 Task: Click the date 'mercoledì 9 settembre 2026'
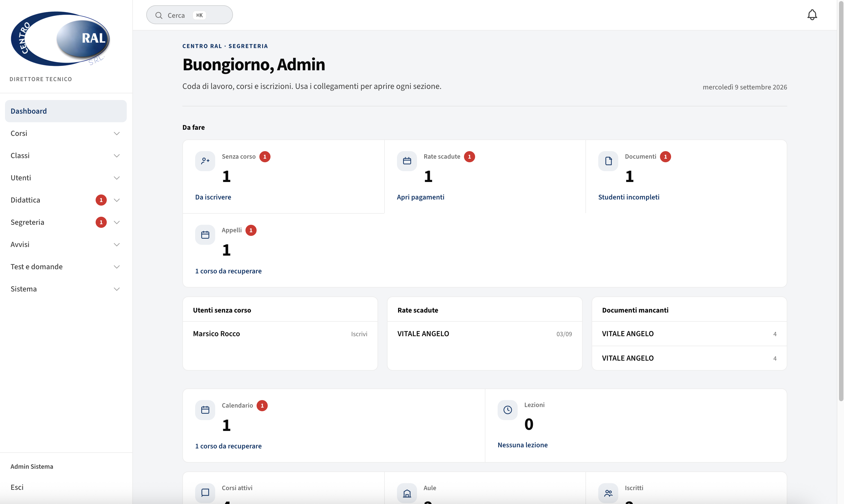(x=744, y=87)
